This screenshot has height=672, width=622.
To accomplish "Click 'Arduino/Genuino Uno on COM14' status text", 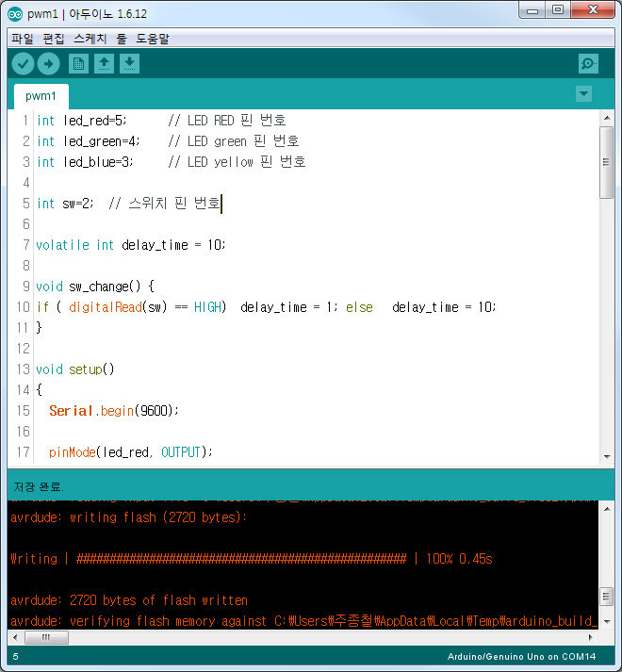I will [x=521, y=657].
